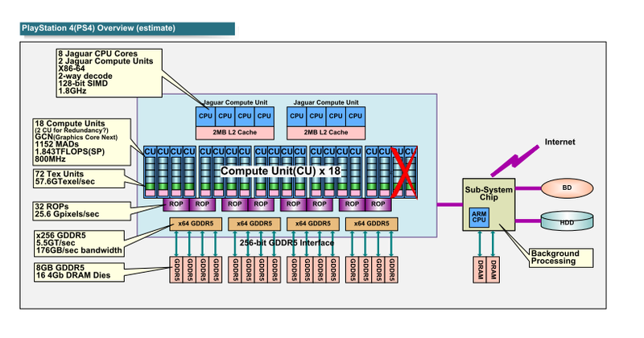Click the '5.5GT/sec' text
This screenshot has height=338, width=644.
click(56, 243)
